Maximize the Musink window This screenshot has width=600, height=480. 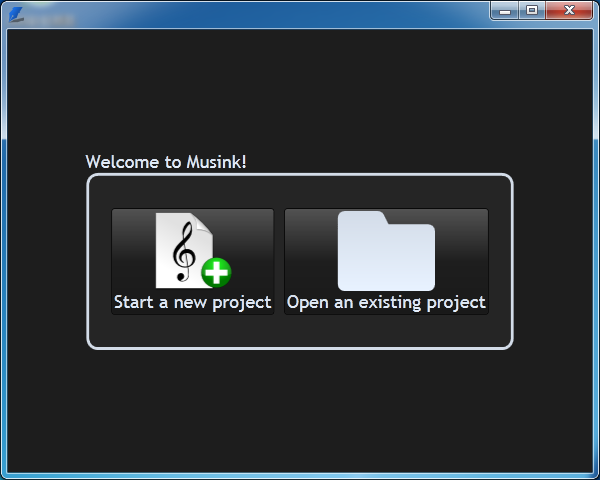(532, 10)
